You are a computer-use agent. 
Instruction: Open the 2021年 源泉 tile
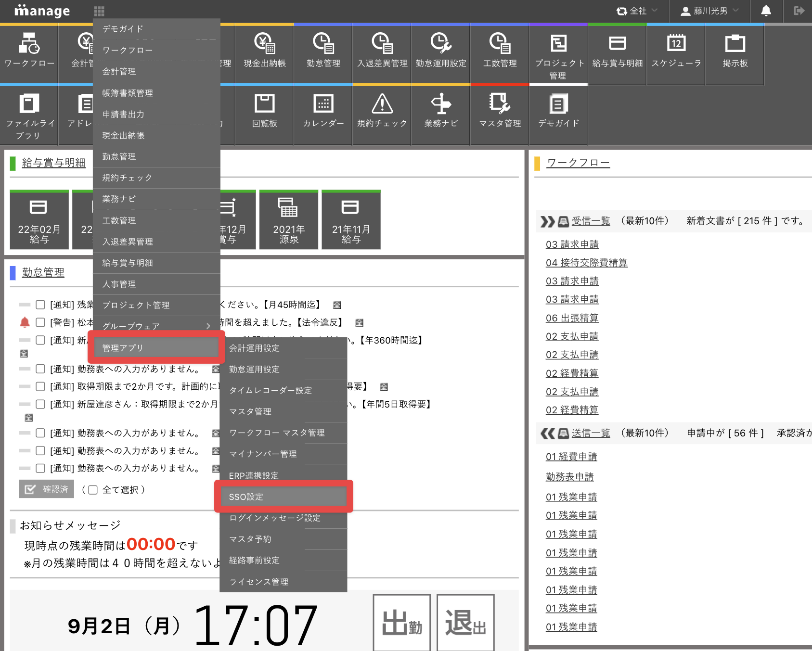point(289,220)
